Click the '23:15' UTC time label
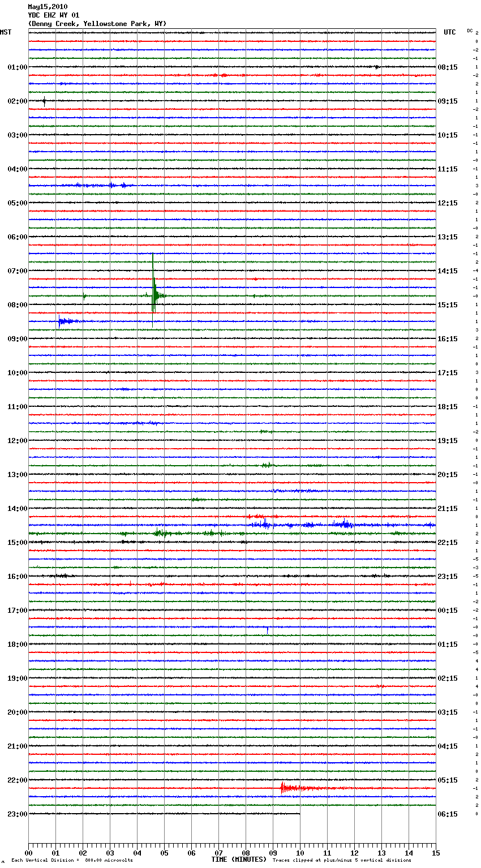The image size is (481, 868). [x=448, y=577]
